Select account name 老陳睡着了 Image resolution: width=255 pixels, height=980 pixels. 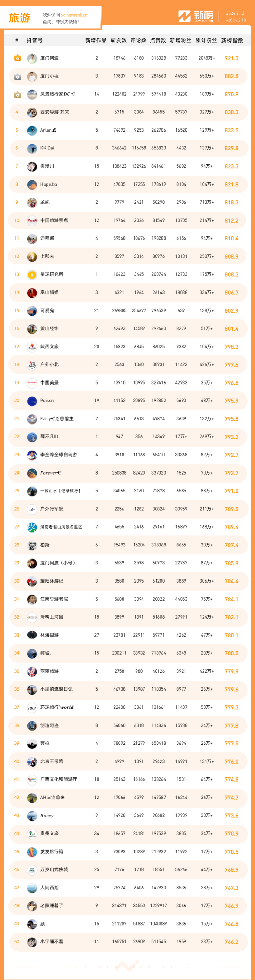click(x=52, y=906)
